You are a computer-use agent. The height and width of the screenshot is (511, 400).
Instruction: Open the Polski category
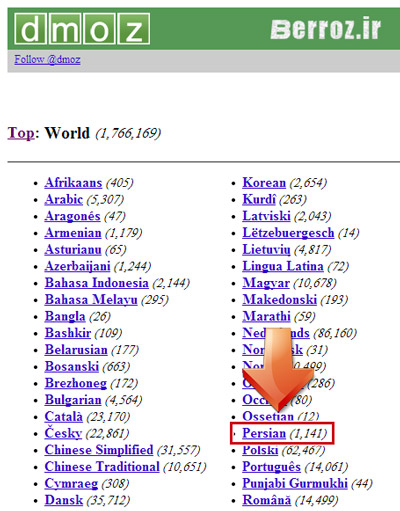click(x=260, y=450)
